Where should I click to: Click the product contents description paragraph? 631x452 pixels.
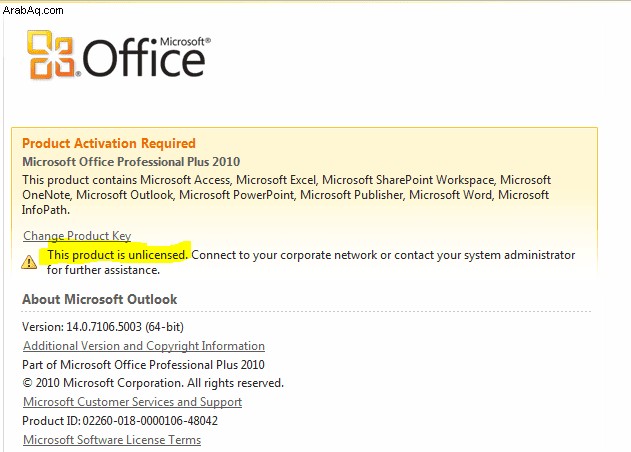tap(287, 195)
